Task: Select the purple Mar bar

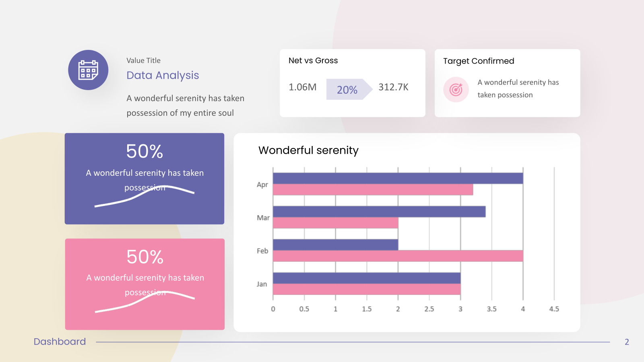Action: pos(379,212)
